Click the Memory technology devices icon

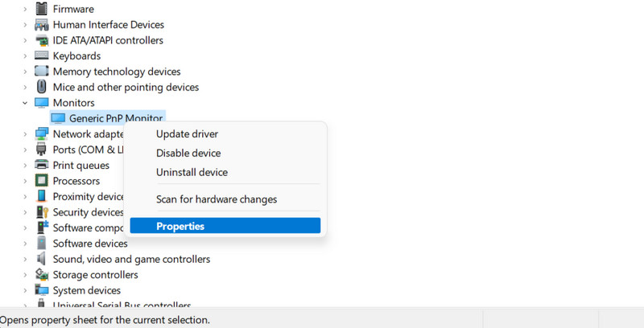click(42, 72)
